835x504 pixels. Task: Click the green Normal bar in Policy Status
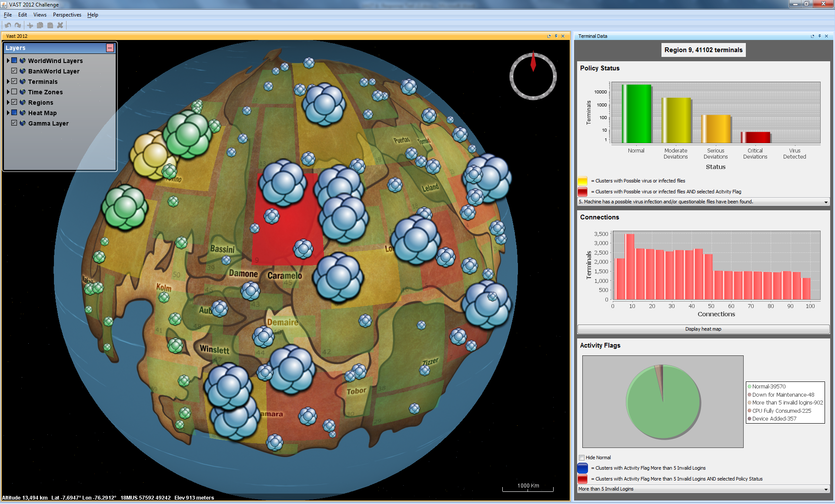[637, 114]
